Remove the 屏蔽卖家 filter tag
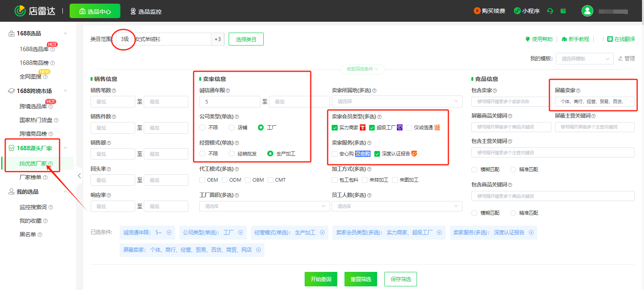The width and height of the screenshot is (644, 290). [258, 250]
